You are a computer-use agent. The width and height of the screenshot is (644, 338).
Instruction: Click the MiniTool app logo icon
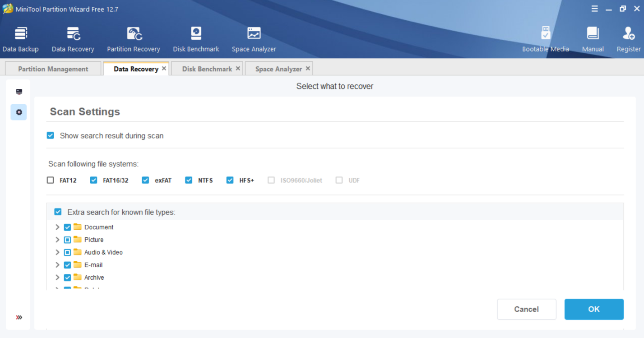point(8,9)
